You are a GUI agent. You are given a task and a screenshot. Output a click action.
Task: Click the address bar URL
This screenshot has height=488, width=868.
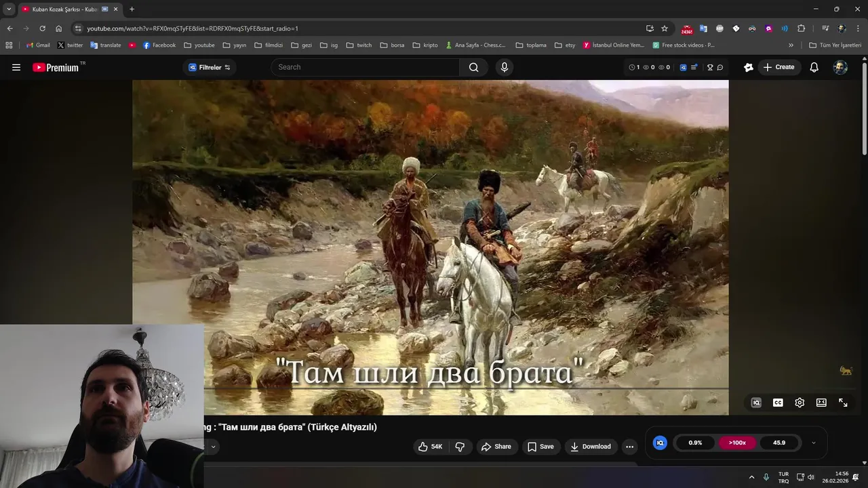(193, 28)
